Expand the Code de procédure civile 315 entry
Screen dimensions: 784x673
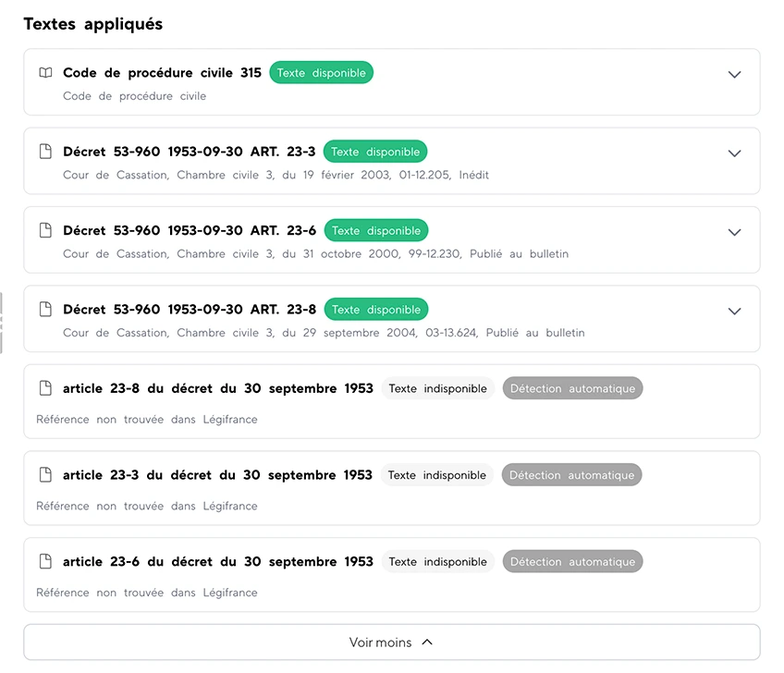[734, 75]
